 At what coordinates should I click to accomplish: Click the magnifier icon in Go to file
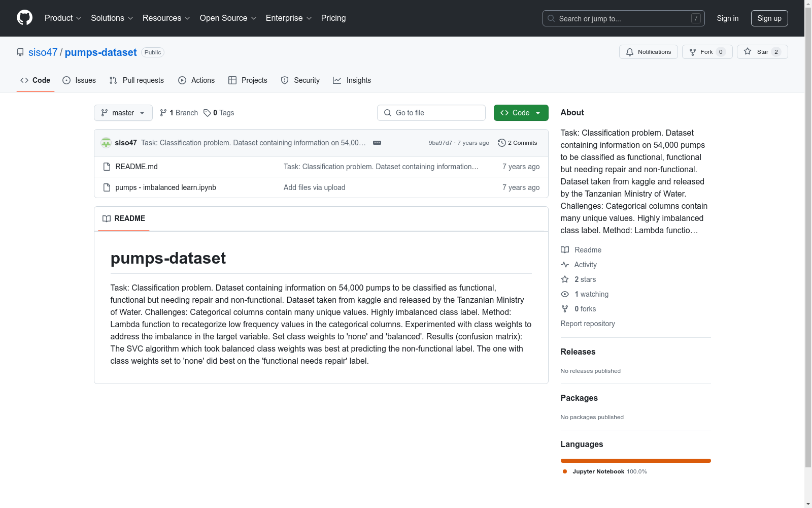click(x=388, y=113)
